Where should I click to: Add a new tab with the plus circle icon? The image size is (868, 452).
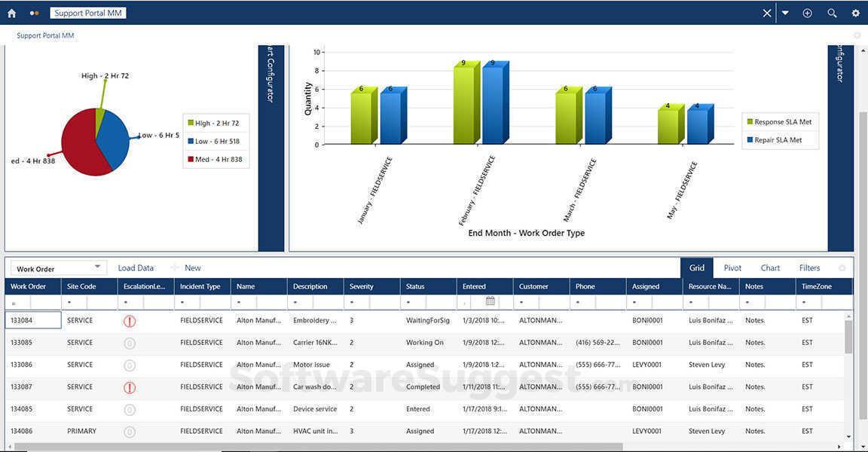tap(807, 13)
